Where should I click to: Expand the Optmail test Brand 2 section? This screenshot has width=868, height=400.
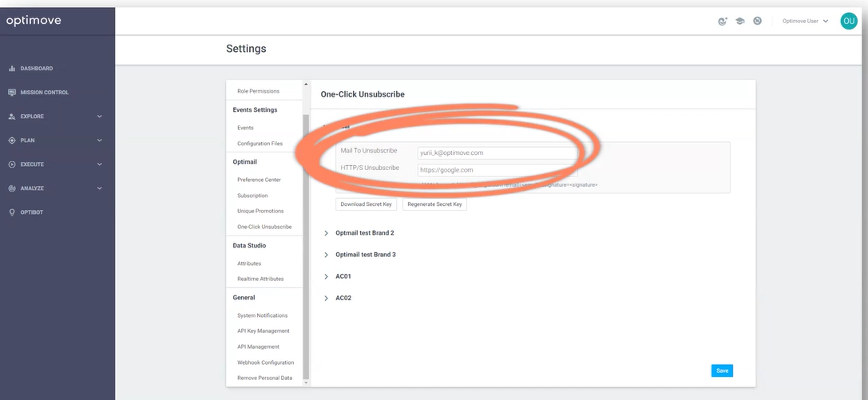[x=326, y=233]
